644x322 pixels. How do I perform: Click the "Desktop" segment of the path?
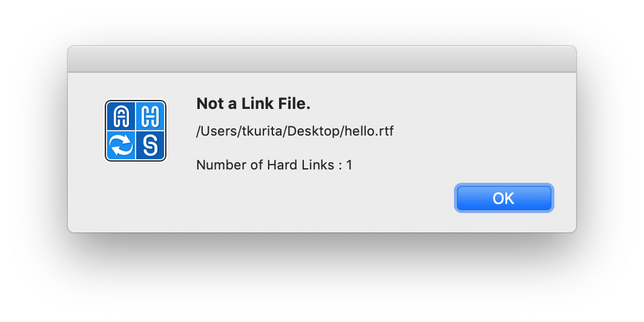click(x=315, y=131)
